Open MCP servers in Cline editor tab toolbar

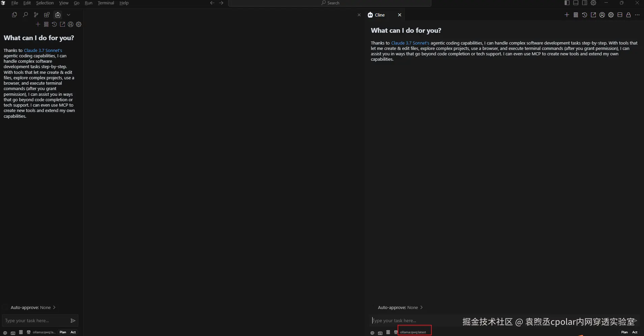pos(576,15)
